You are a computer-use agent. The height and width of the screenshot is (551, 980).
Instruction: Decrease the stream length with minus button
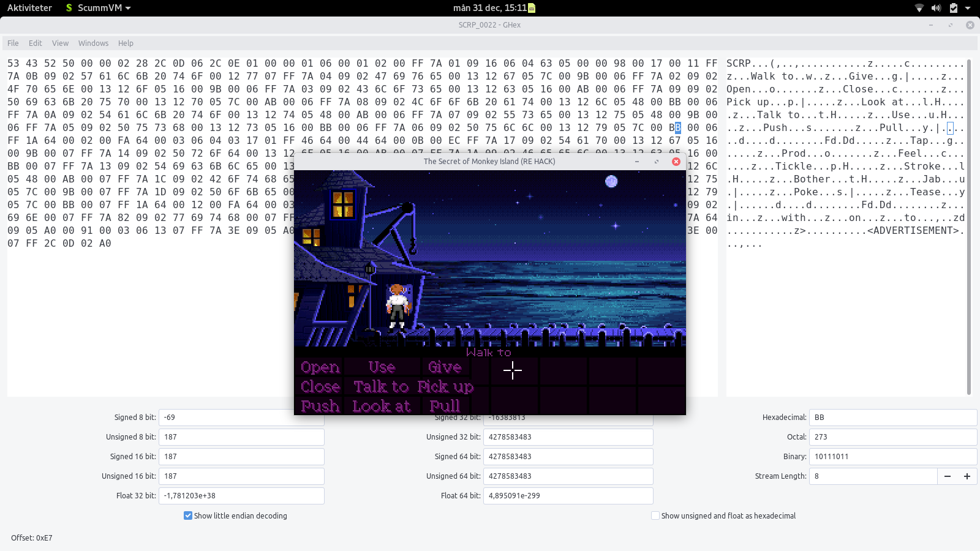point(948,476)
